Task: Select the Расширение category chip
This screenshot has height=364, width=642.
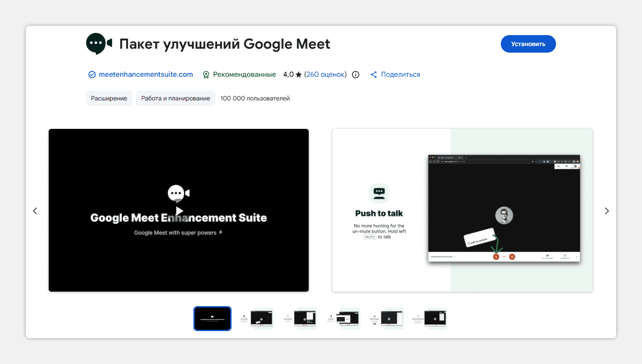Action: click(x=109, y=98)
